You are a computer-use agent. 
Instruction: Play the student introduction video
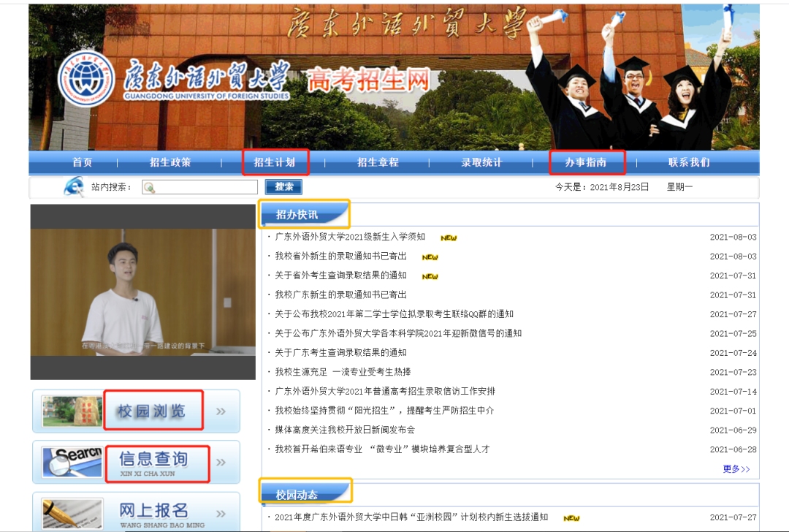pos(143,292)
